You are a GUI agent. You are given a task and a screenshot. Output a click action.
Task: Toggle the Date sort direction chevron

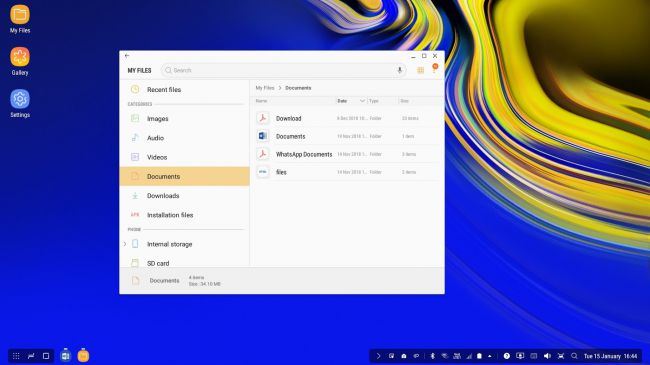362,101
